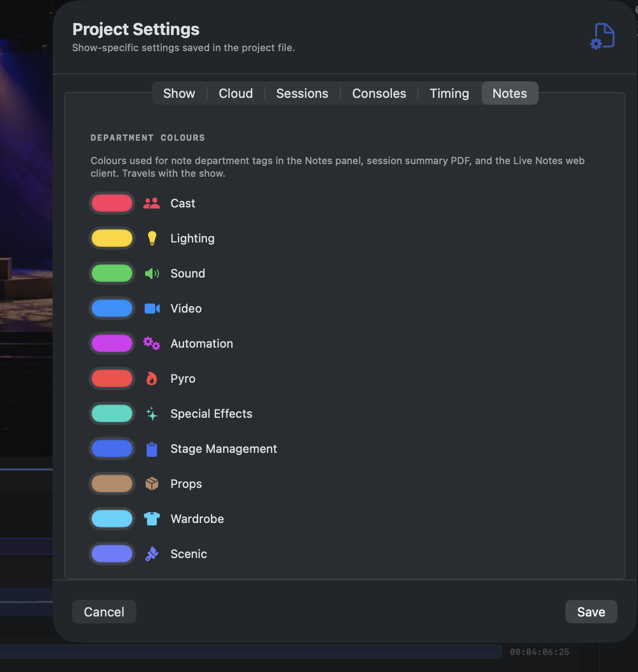Screen dimensions: 638x672
Task: Click the Cast department label
Action: point(183,203)
